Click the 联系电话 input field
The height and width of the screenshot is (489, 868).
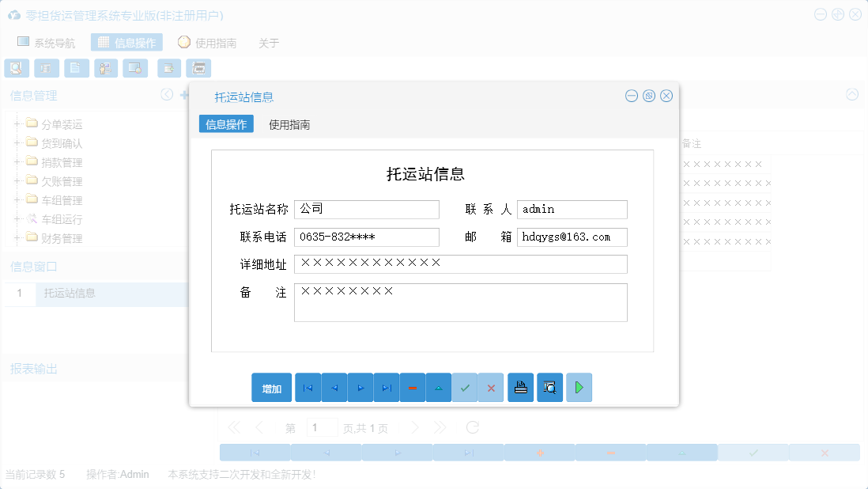(x=366, y=237)
